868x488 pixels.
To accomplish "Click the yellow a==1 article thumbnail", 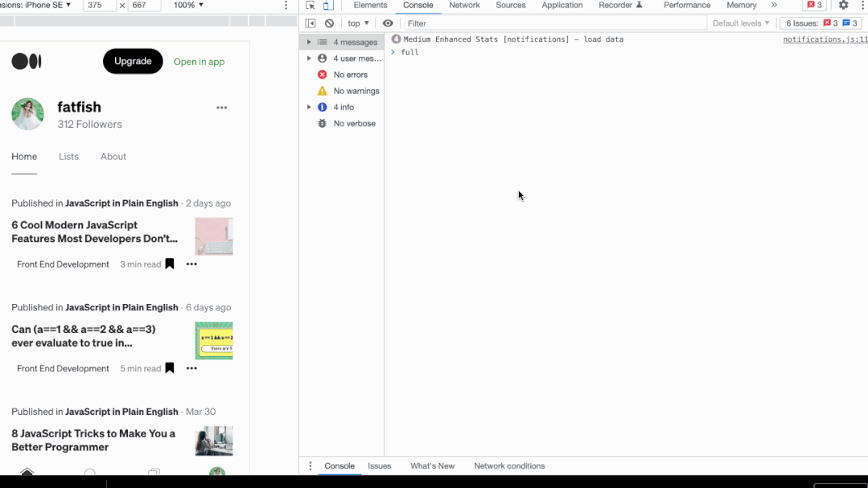I will pos(214,341).
